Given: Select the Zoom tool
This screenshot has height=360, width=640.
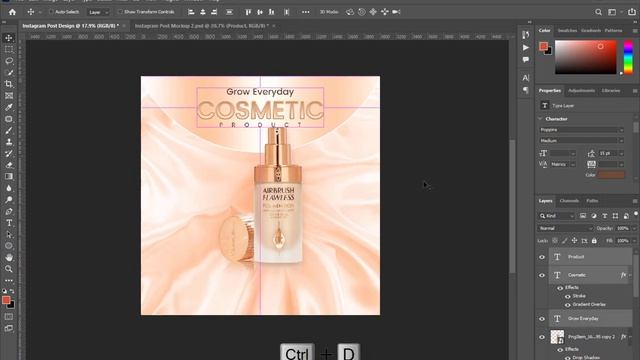Looking at the screenshot, I should pos(9,269).
